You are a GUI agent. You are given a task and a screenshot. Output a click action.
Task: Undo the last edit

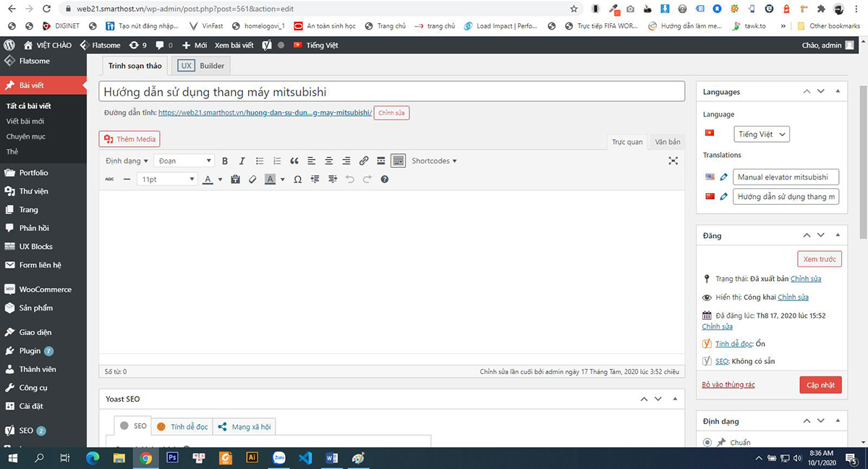coord(350,179)
